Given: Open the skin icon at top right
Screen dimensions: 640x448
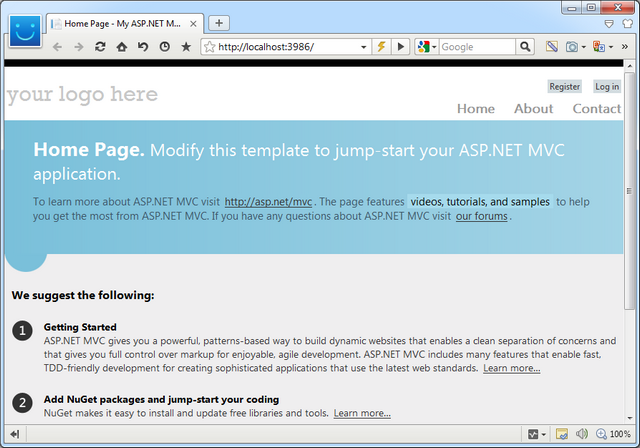Looking at the screenshot, I should (627, 24).
